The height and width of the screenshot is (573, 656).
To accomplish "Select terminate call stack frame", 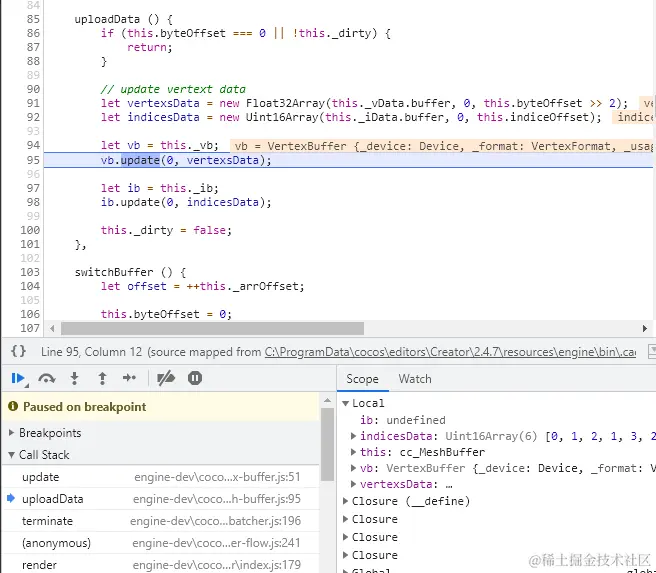I will 161,521.
